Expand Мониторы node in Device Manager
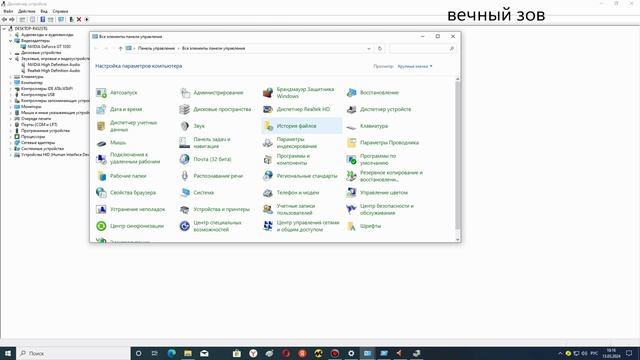640x360 pixels. (11, 107)
